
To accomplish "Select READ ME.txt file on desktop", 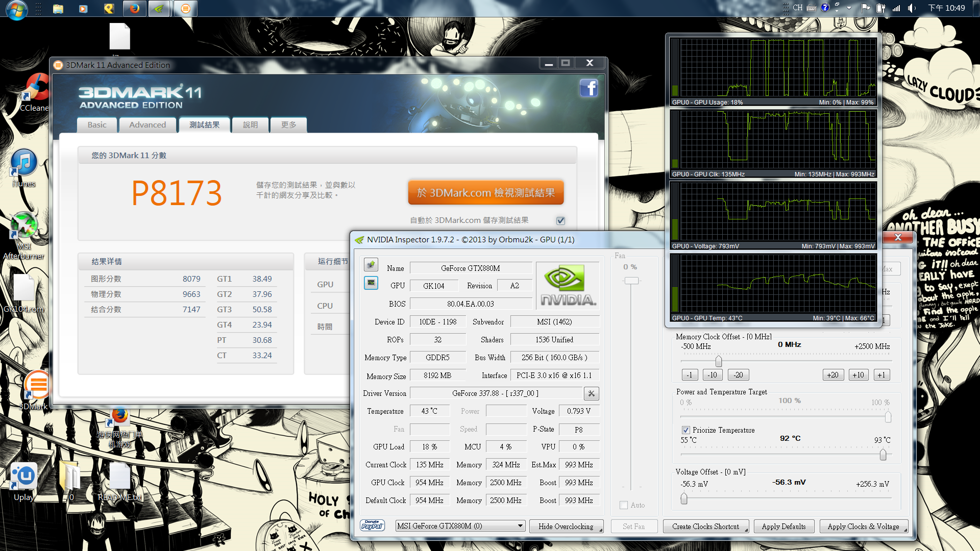I will [x=120, y=482].
